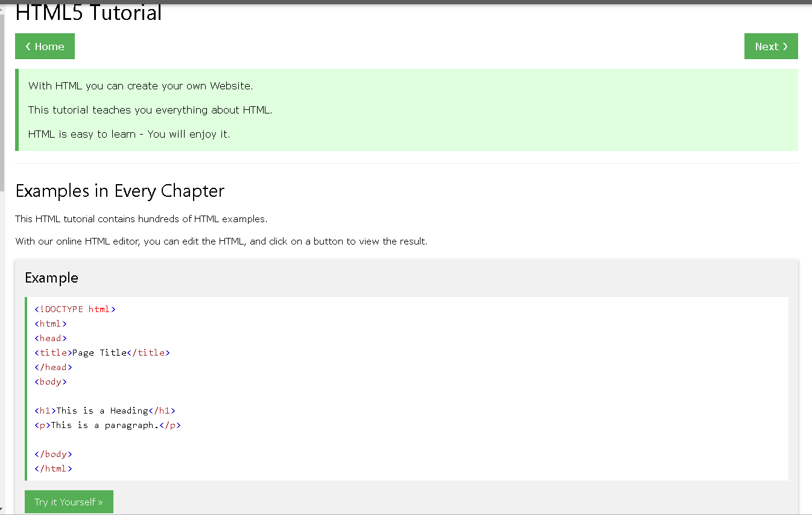Click the Page Title code line
Image resolution: width=812 pixels, height=515 pixels.
(102, 353)
